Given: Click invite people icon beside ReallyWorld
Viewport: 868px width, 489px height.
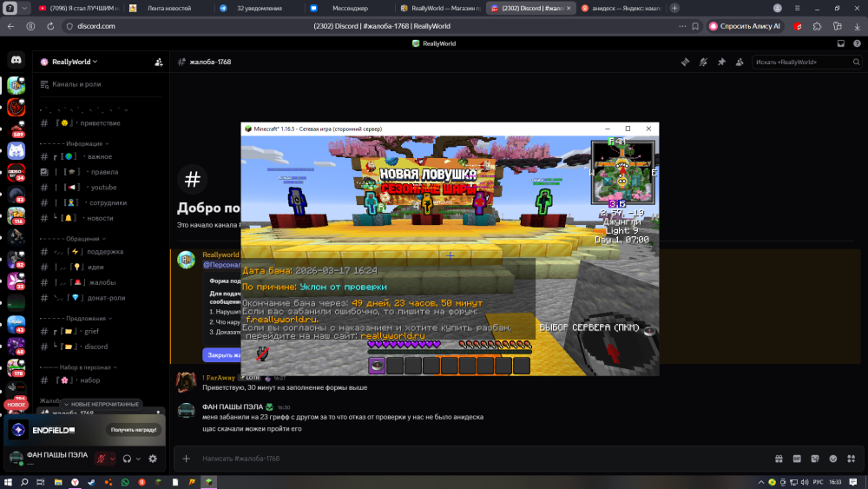Looking at the screenshot, I should pos(159,62).
